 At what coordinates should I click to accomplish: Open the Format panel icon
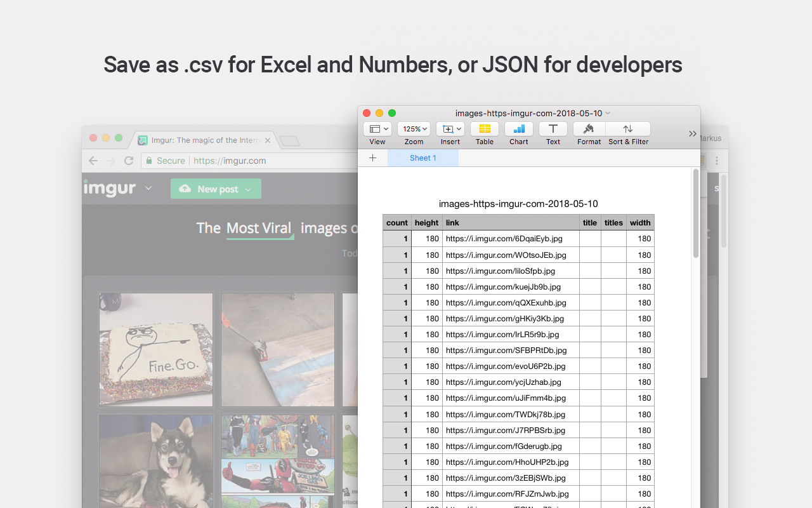coord(589,129)
